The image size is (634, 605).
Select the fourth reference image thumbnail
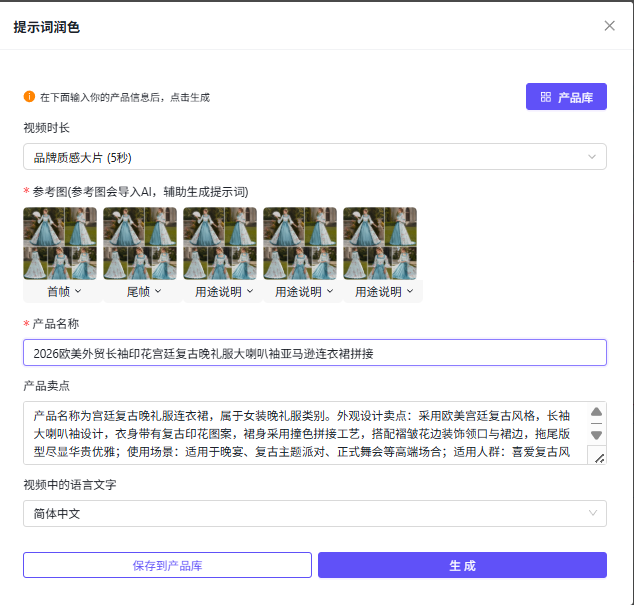300,243
